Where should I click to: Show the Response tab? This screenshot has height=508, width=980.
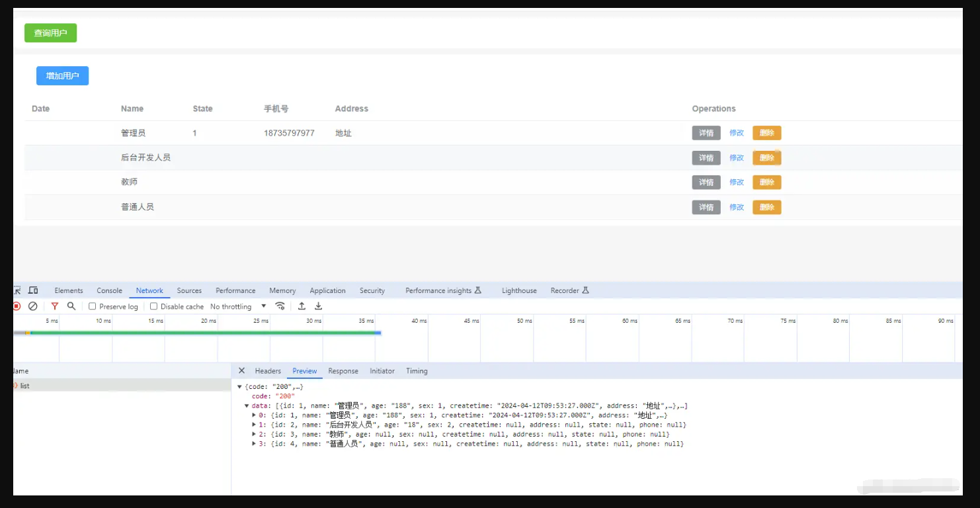343,371
